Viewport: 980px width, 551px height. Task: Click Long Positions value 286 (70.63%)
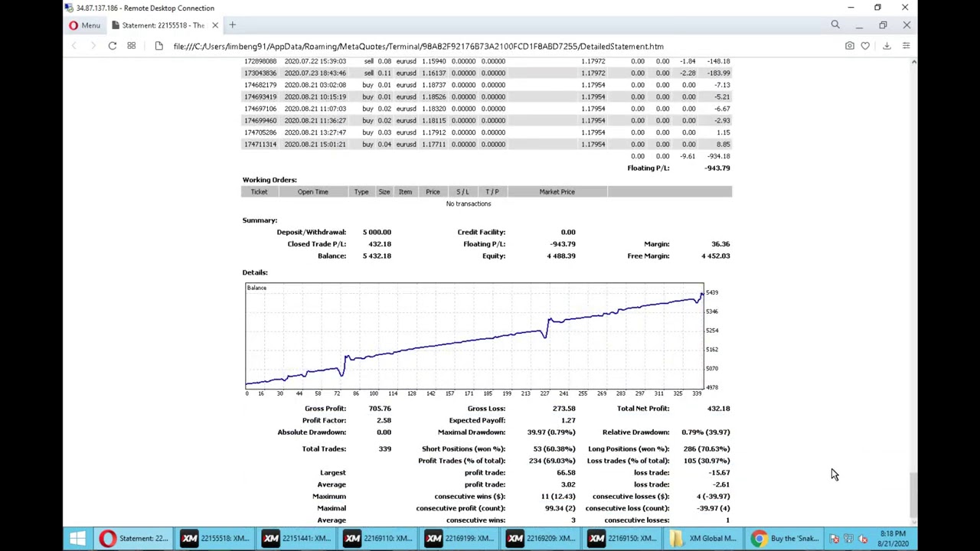point(705,448)
